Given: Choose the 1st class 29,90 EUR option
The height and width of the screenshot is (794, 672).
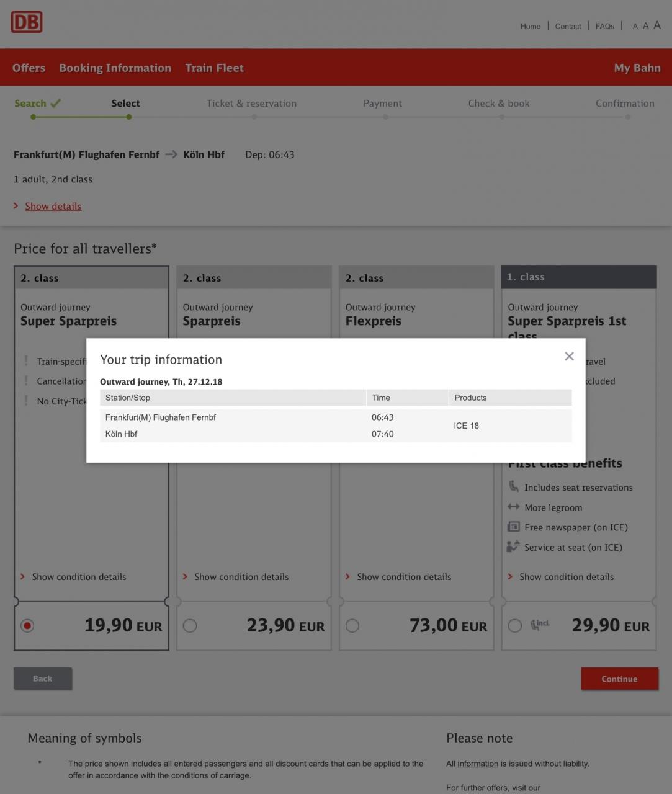Looking at the screenshot, I should click(x=515, y=626).
